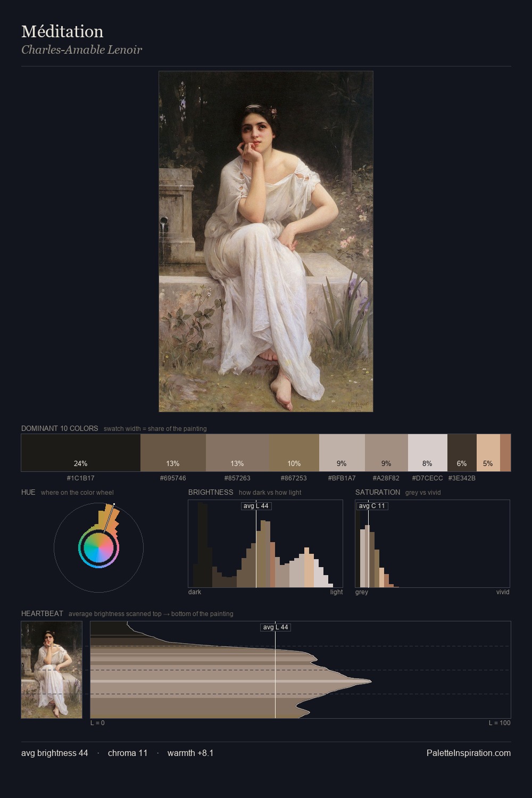Click the saturation histogram chart
Screen dimensions: 532x798
click(x=433, y=544)
